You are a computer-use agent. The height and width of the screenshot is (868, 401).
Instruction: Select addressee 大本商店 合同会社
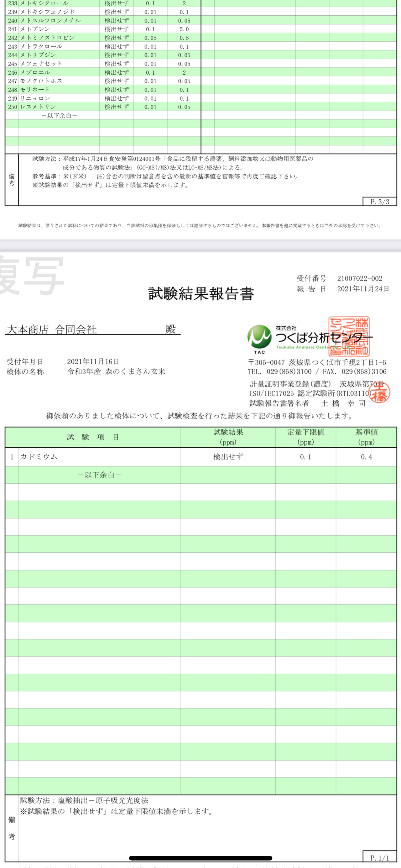coord(51,329)
